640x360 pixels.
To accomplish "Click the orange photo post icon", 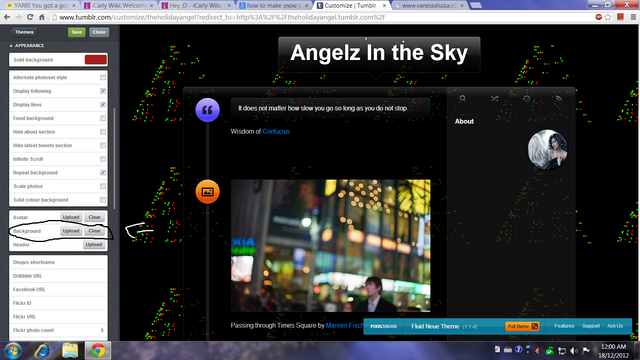I will coord(207,191).
